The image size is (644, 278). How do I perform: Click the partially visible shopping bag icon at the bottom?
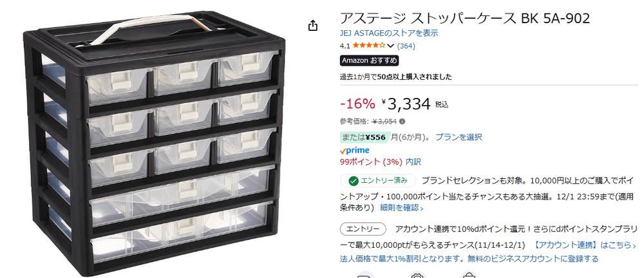tap(469, 275)
